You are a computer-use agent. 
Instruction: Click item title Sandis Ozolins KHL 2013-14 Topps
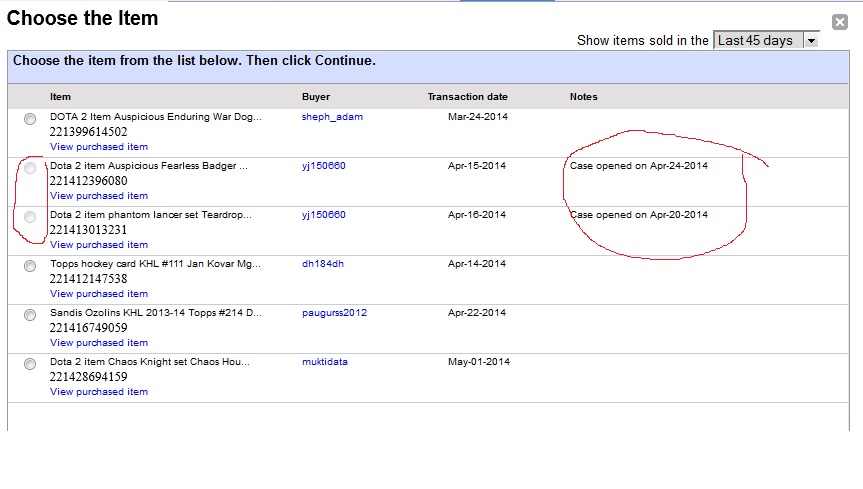point(156,313)
